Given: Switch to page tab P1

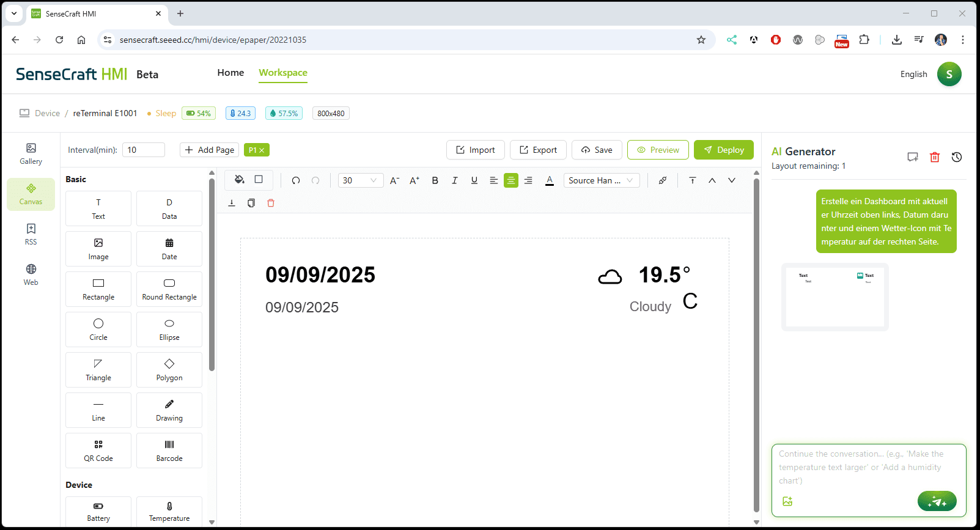Looking at the screenshot, I should click(x=252, y=150).
